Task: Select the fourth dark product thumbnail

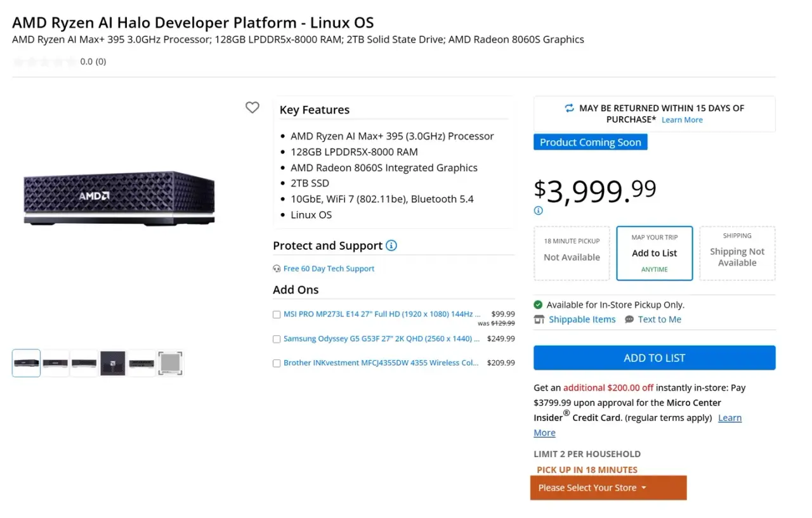Action: coord(113,363)
